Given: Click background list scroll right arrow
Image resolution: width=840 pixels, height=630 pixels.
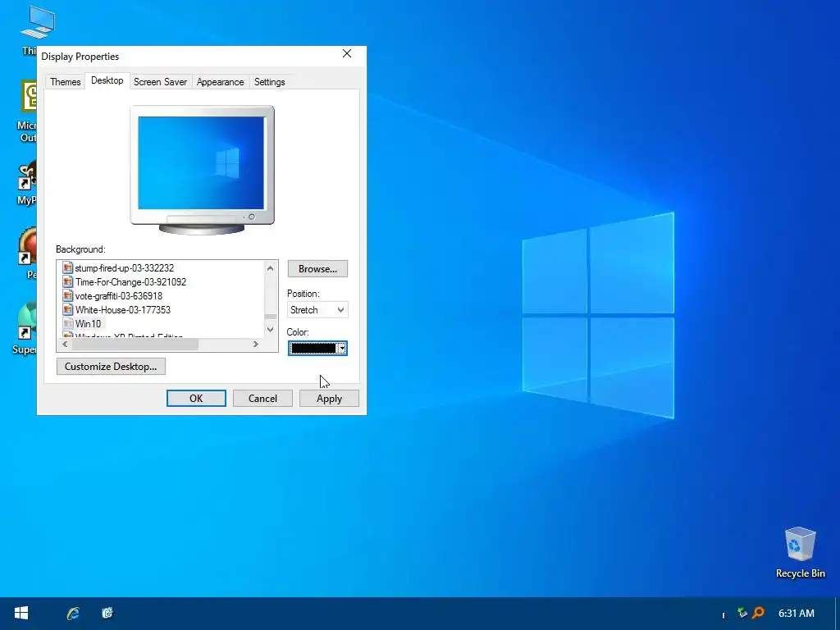Looking at the screenshot, I should point(256,345).
